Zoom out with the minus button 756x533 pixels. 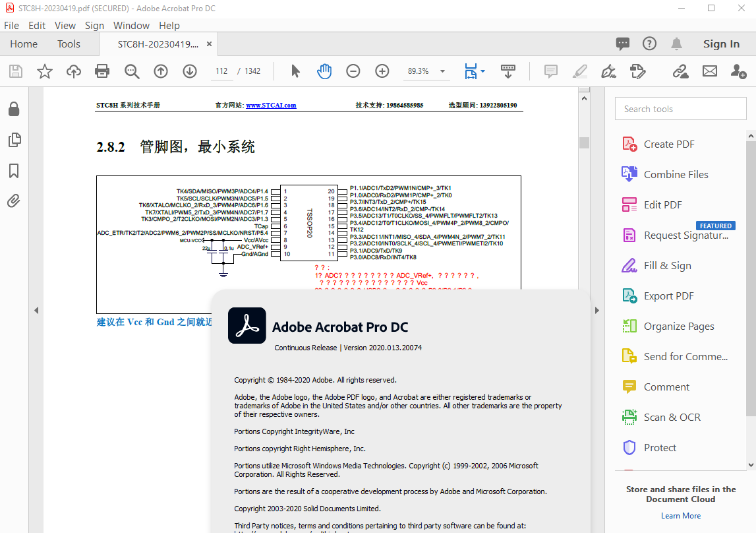353,71
